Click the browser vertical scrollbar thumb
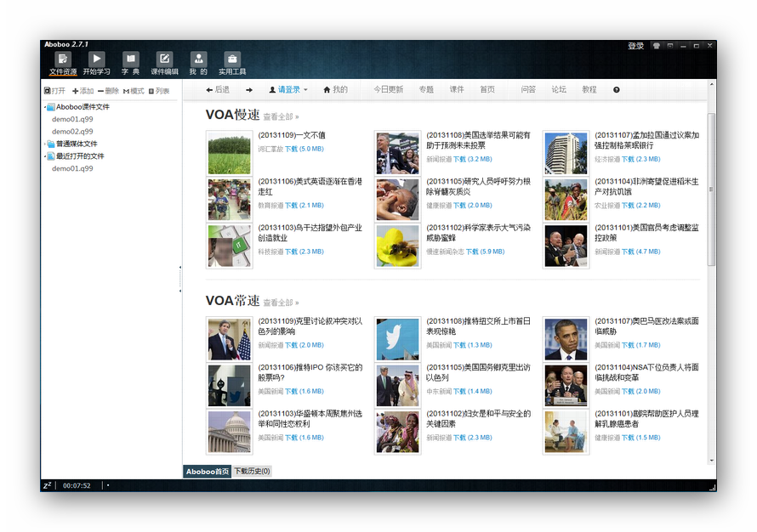Screen dimensions: 757x532 click(x=712, y=189)
